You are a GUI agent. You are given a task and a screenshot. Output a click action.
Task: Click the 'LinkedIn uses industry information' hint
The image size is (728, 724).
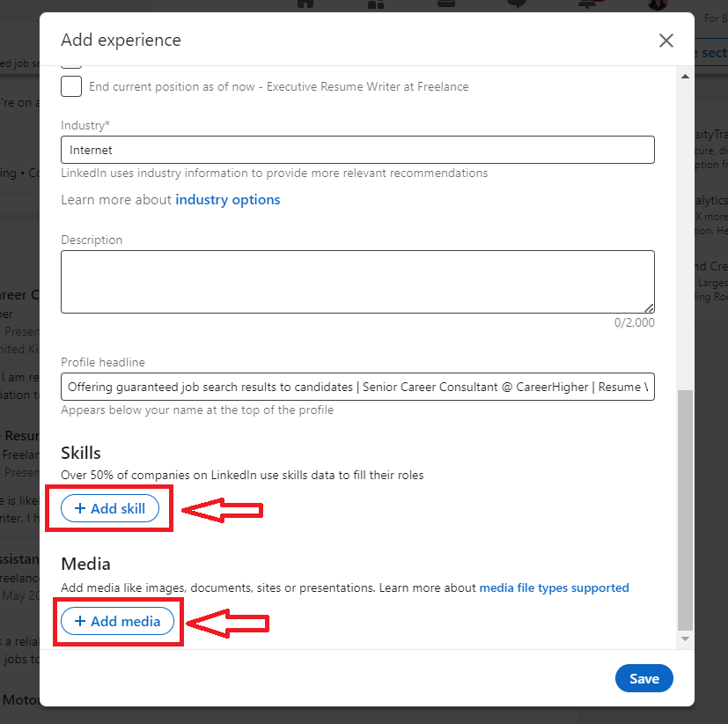[x=275, y=174]
